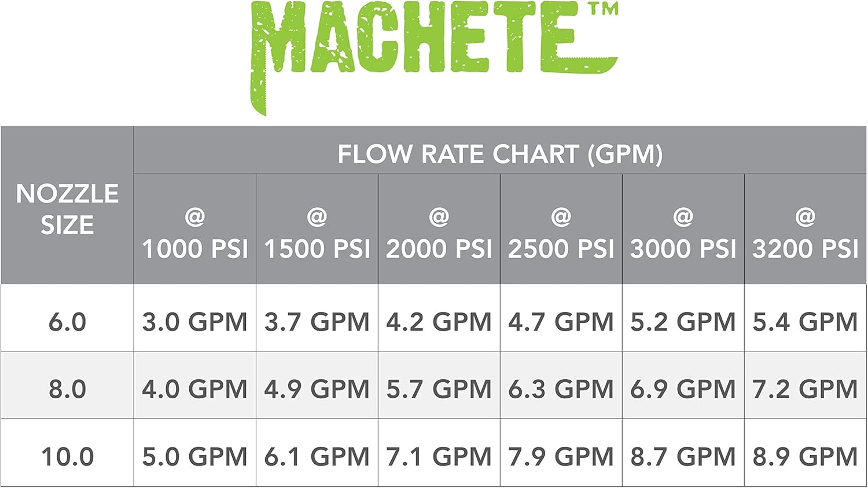
Task: Click the 5.0 GPM cell
Action: point(195,457)
